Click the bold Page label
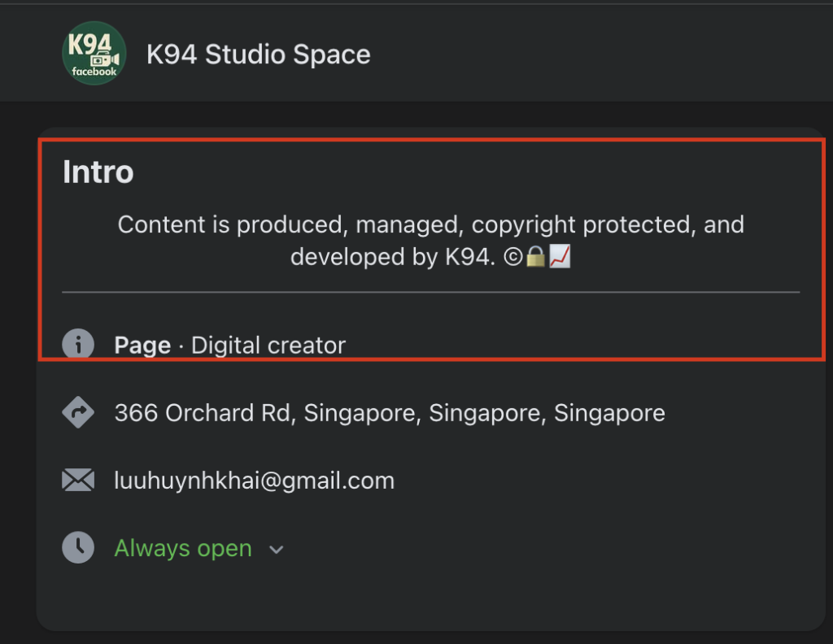The height and width of the screenshot is (644, 833). pos(142,346)
